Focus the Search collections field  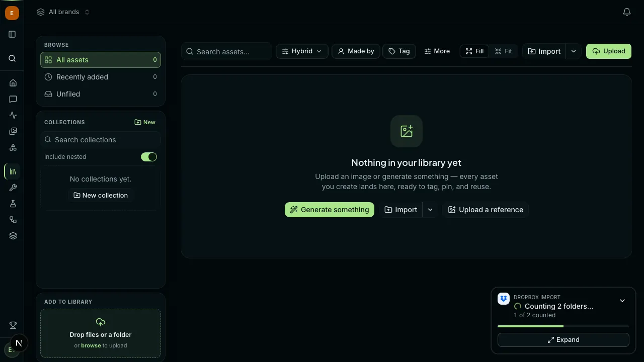pos(101,140)
